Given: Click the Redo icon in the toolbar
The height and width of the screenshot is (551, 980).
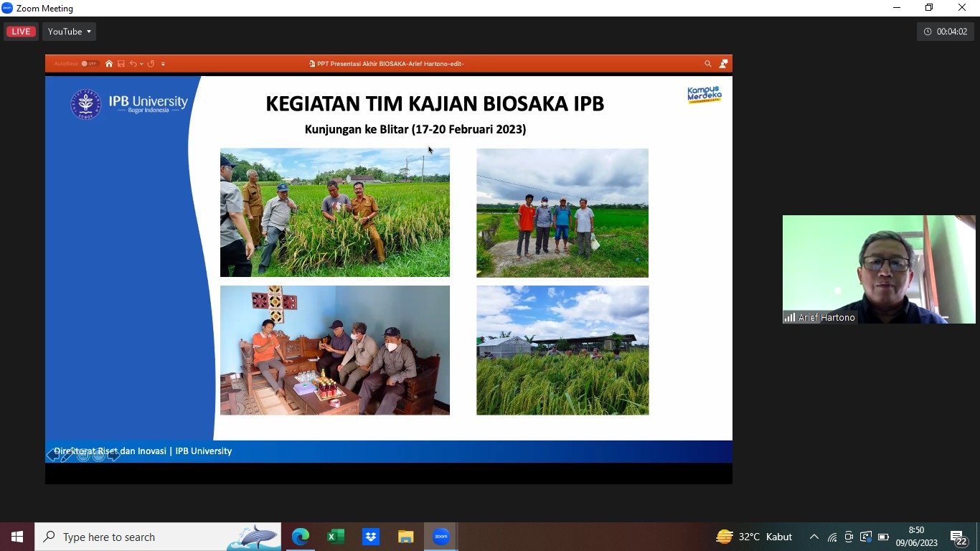Looking at the screenshot, I should click(151, 64).
